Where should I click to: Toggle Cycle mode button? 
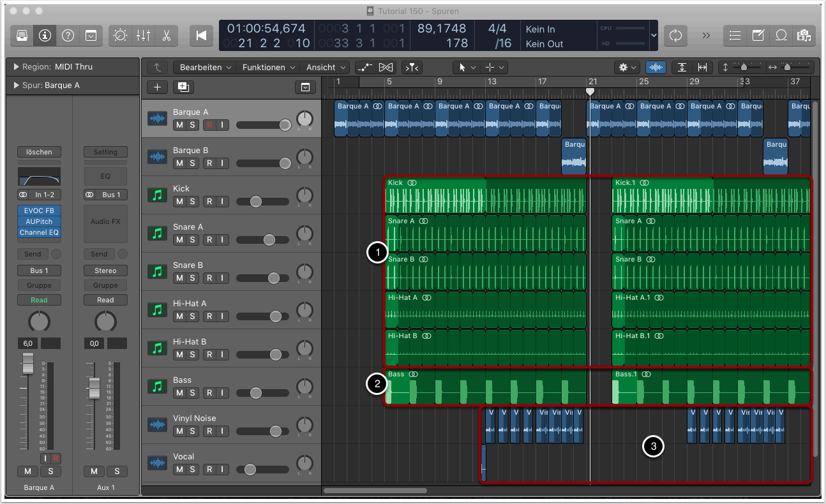click(x=675, y=36)
